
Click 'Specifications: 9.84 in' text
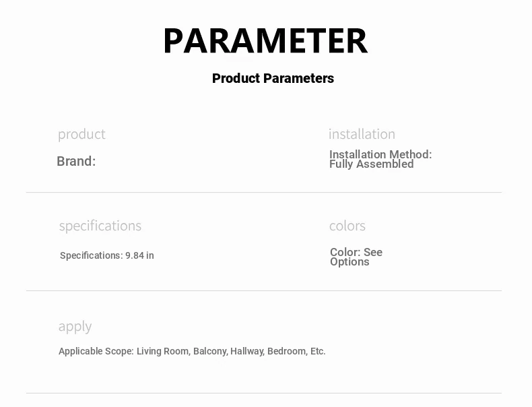107,255
